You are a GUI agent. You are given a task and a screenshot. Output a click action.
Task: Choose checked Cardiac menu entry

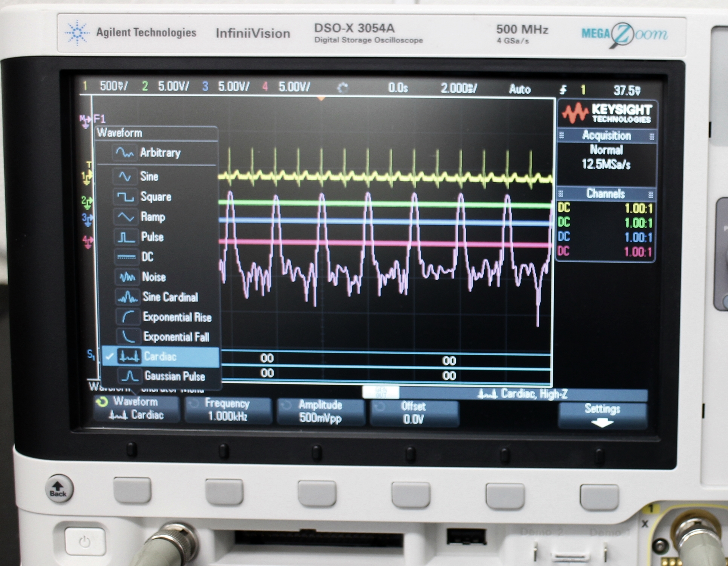[160, 356]
